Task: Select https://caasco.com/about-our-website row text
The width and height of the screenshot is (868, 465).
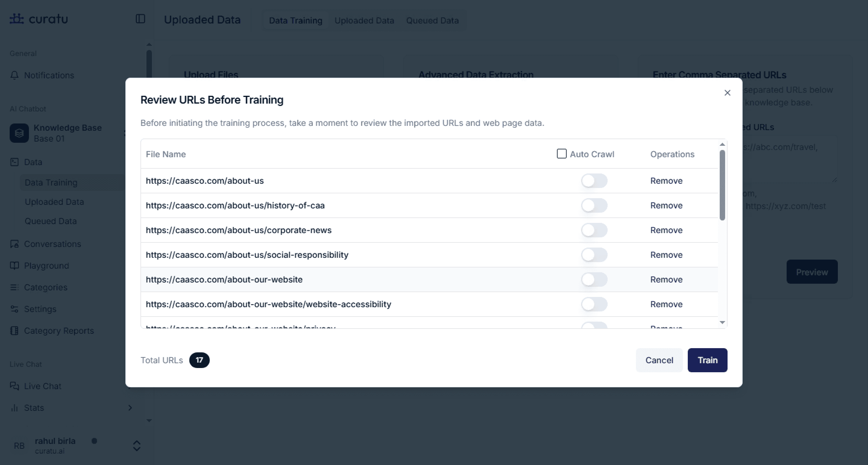Action: (x=224, y=279)
